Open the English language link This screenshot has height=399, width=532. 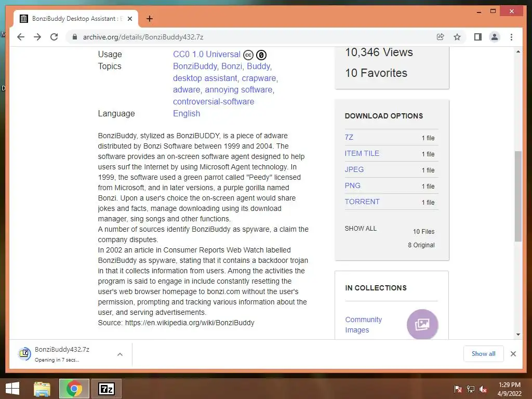click(187, 113)
